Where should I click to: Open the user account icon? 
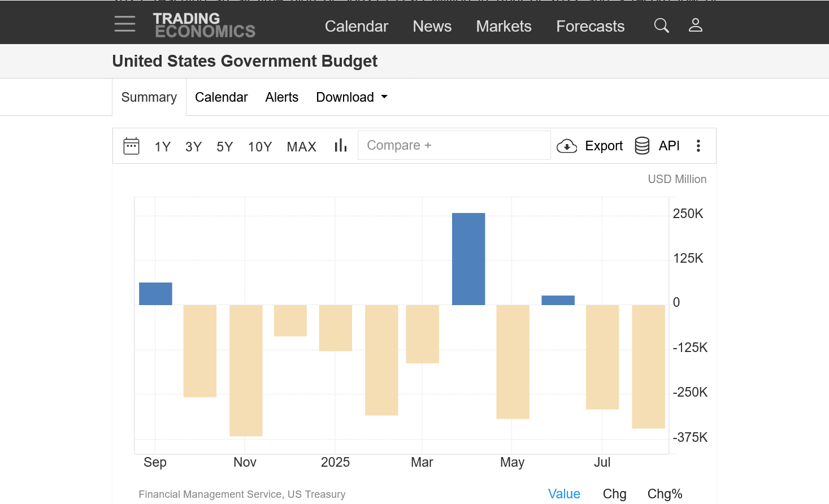[695, 25]
